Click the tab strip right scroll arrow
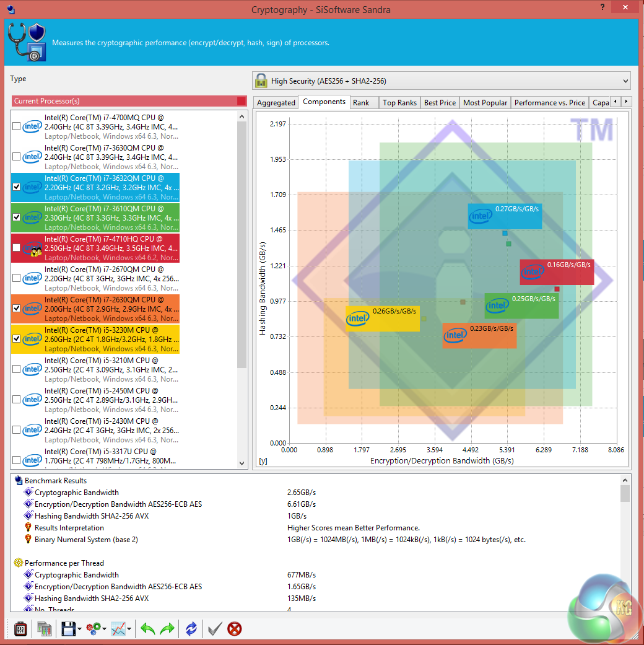Screen dimensions: 644x645 (626, 101)
